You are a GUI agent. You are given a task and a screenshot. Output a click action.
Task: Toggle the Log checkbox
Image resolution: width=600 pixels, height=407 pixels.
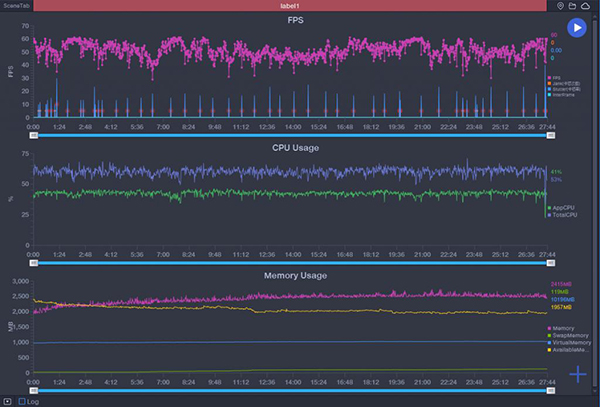click(x=22, y=401)
